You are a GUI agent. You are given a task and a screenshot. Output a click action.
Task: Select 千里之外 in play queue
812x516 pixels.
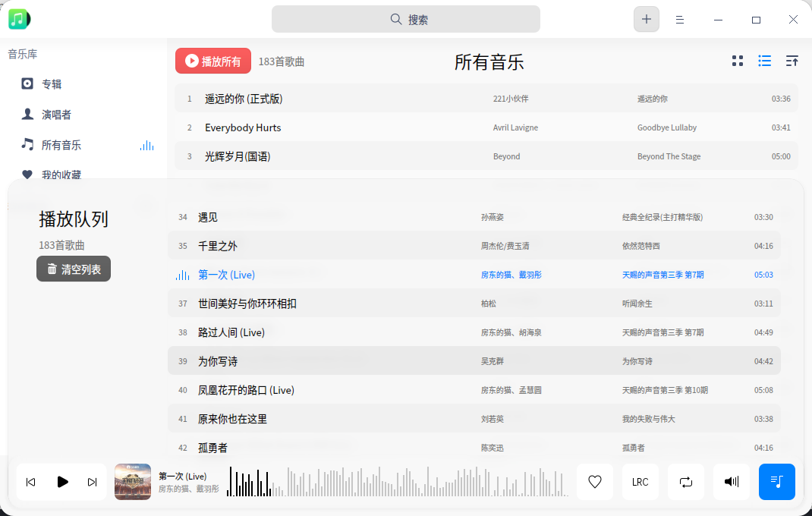click(474, 246)
